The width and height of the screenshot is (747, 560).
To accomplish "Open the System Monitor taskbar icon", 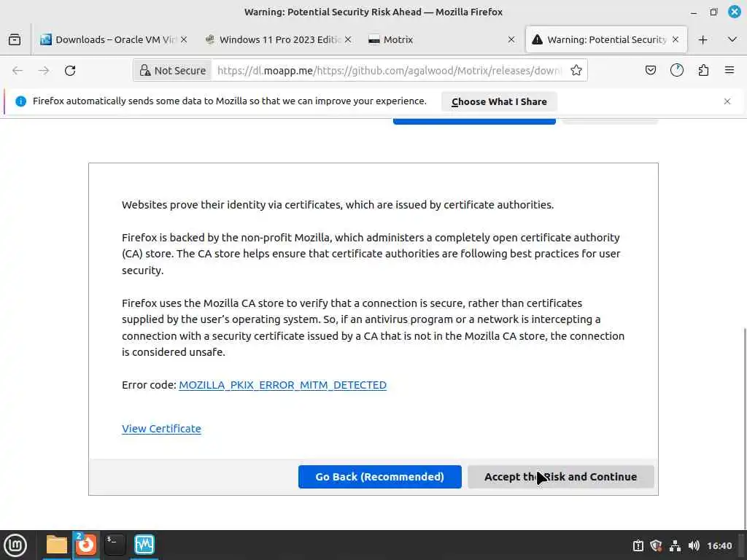I will tap(144, 545).
